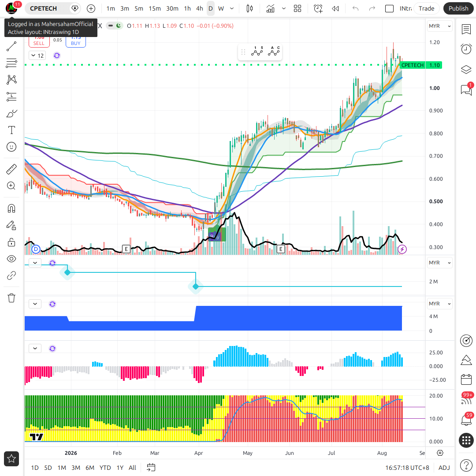This screenshot has width=476, height=476.
Task: Set date range to YTD
Action: pyautogui.click(x=105, y=468)
